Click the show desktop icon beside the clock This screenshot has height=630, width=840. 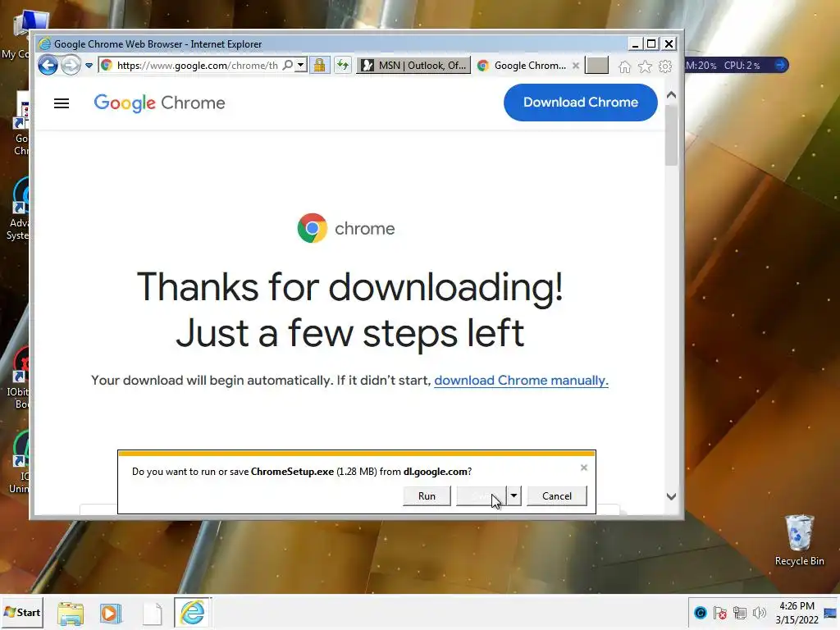pos(830,613)
